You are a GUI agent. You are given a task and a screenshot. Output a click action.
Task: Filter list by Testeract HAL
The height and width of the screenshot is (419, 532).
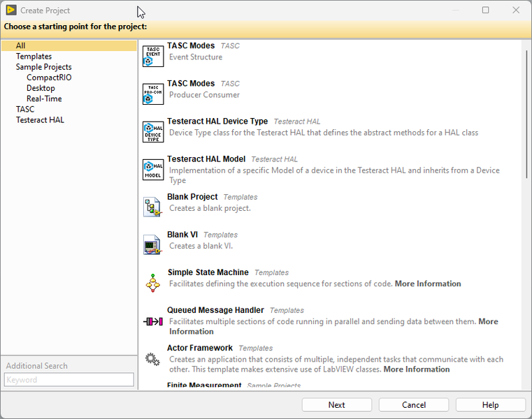(x=40, y=120)
